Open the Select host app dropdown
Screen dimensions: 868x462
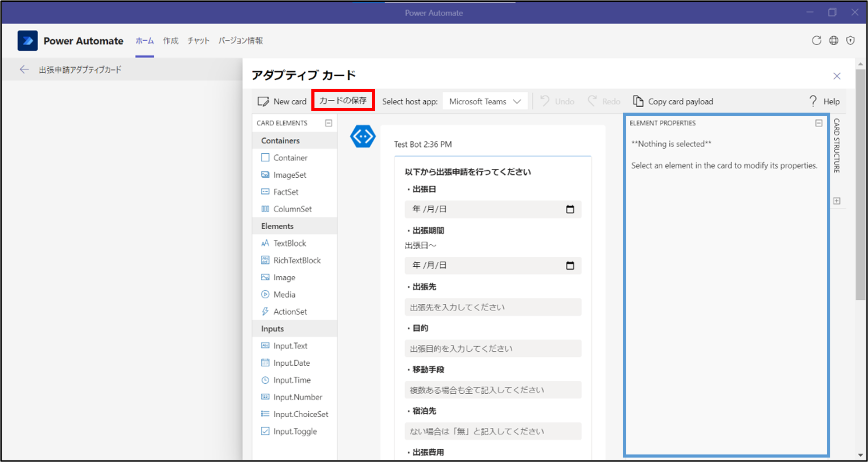coord(485,102)
